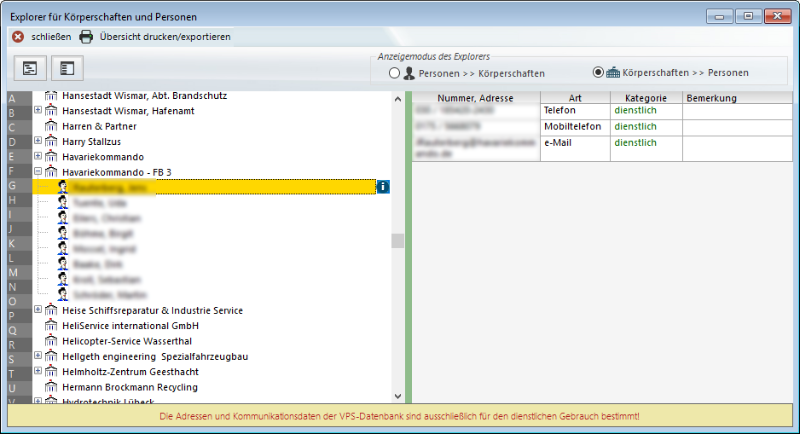Click the printer icon for Übersicht drucken

[x=86, y=37]
